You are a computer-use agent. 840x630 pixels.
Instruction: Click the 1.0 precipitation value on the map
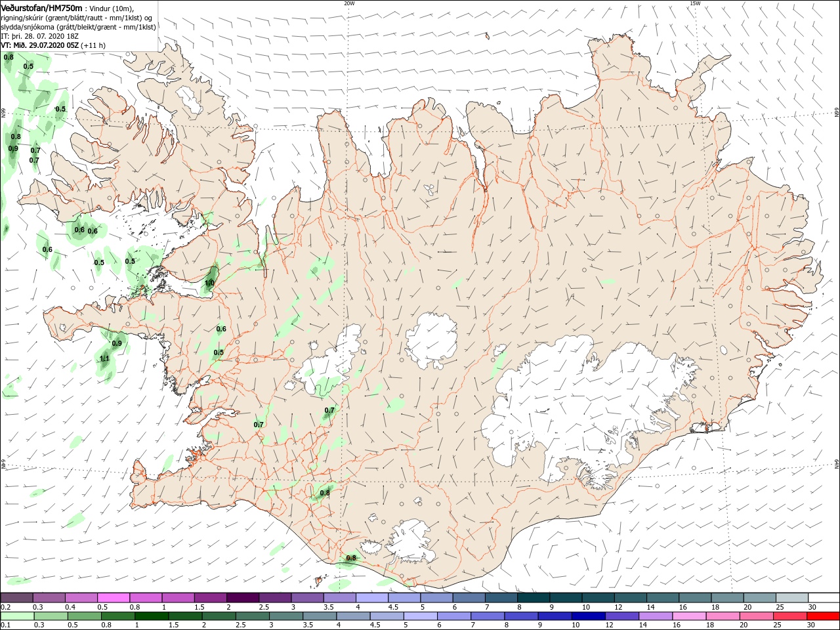pyautogui.click(x=209, y=283)
